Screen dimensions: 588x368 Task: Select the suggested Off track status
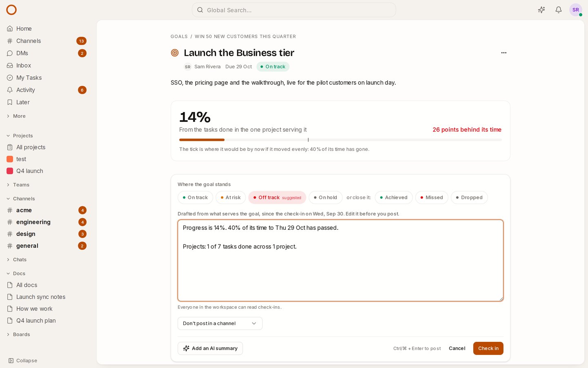point(277,197)
